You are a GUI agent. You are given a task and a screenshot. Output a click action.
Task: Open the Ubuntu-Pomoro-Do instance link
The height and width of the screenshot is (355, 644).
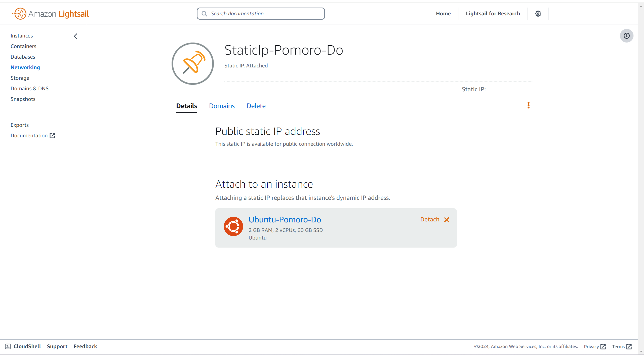click(285, 220)
